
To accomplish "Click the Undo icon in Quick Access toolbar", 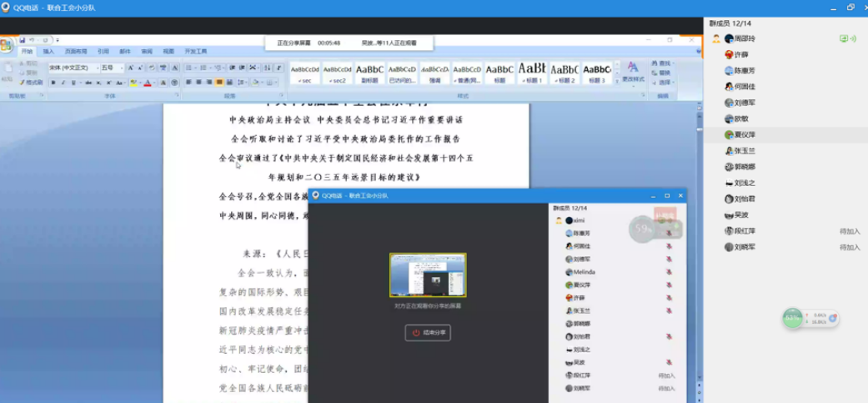I will pos(32,40).
